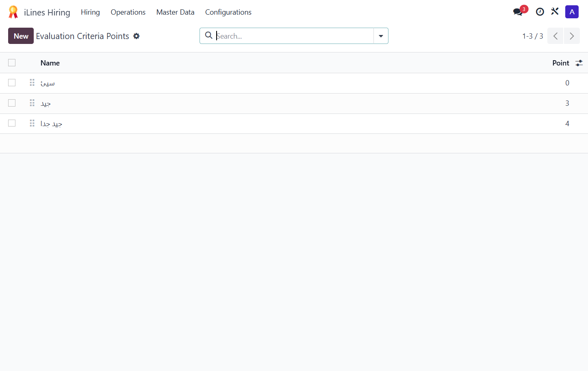Create a New evaluation criteria point
Image resolution: width=588 pixels, height=371 pixels.
tap(21, 36)
